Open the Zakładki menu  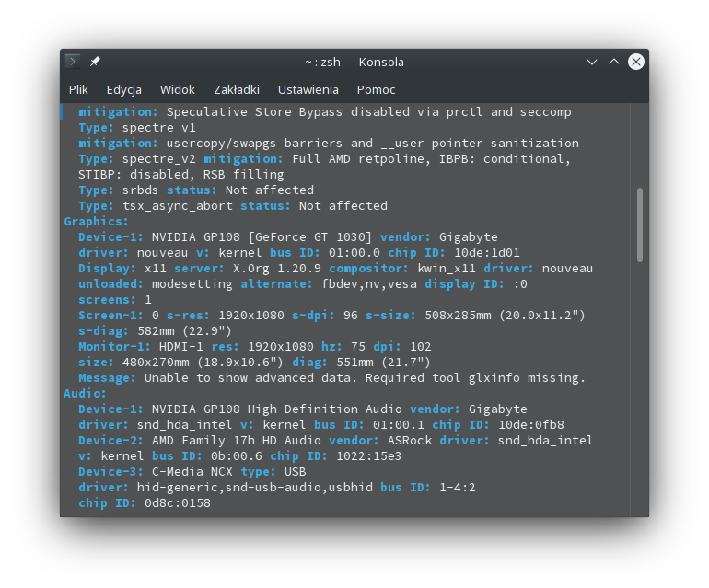(x=237, y=89)
